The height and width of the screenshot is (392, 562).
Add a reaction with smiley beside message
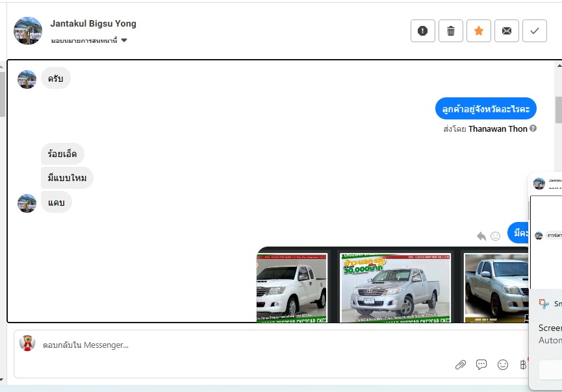(x=495, y=236)
